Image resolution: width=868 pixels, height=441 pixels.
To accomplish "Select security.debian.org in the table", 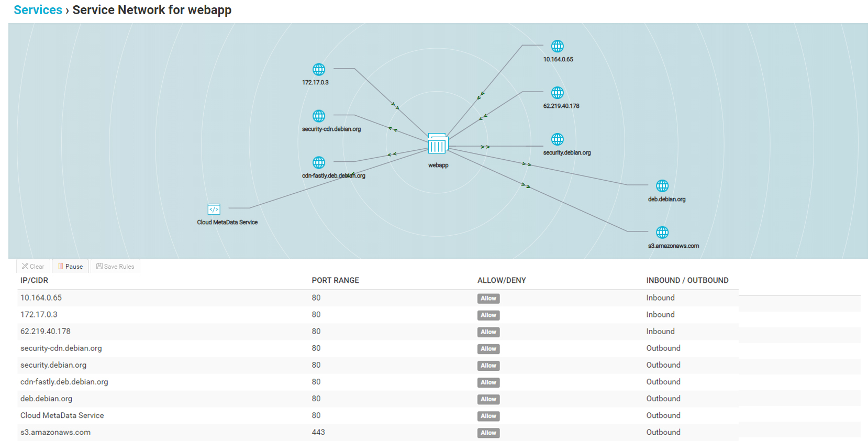I will [53, 365].
